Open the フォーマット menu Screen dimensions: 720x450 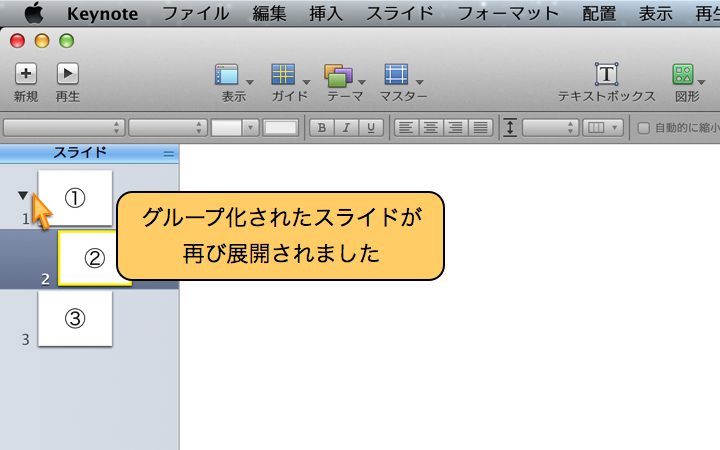(508, 14)
